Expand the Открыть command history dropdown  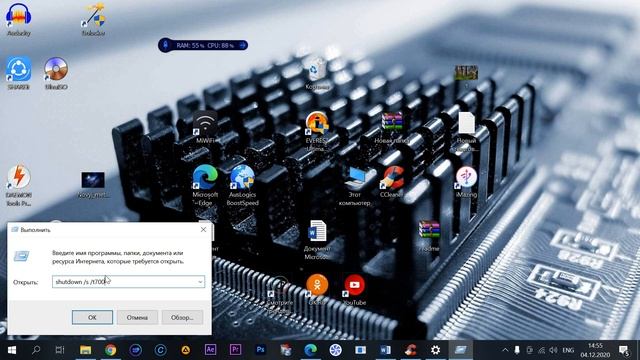(200, 282)
